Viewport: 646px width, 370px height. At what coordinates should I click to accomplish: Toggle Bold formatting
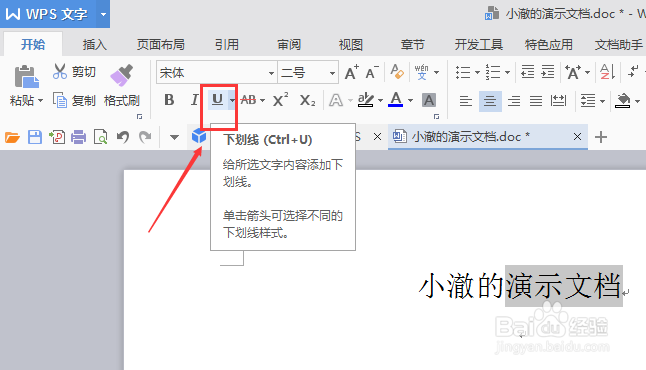point(169,100)
